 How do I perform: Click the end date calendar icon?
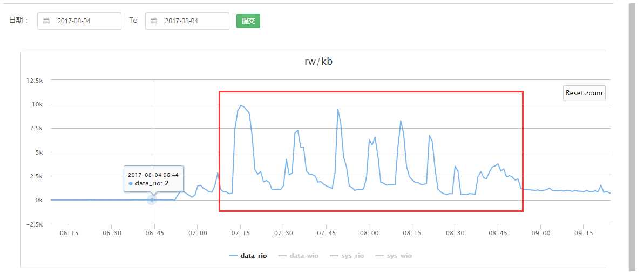click(x=154, y=21)
